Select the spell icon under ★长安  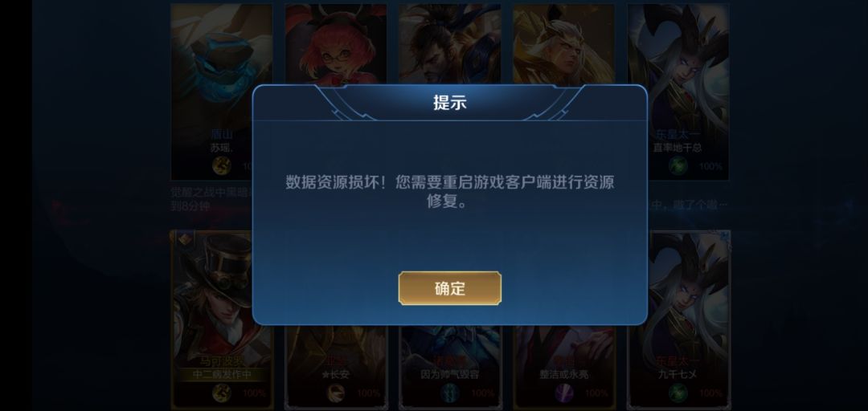coord(336,393)
